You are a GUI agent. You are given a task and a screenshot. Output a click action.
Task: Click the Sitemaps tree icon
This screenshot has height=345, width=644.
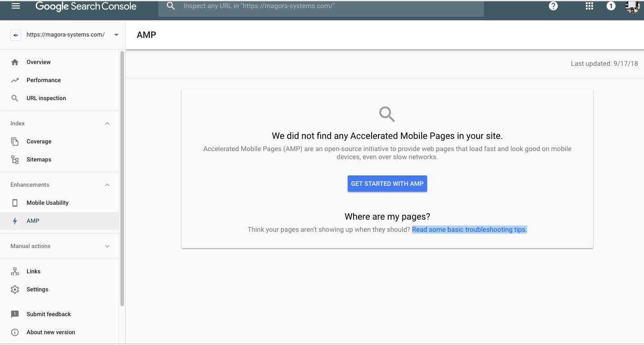[x=15, y=160]
